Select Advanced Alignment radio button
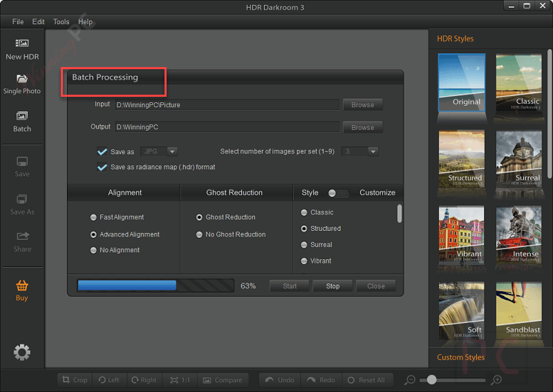Viewport: 553px width, 392px height. tap(93, 234)
